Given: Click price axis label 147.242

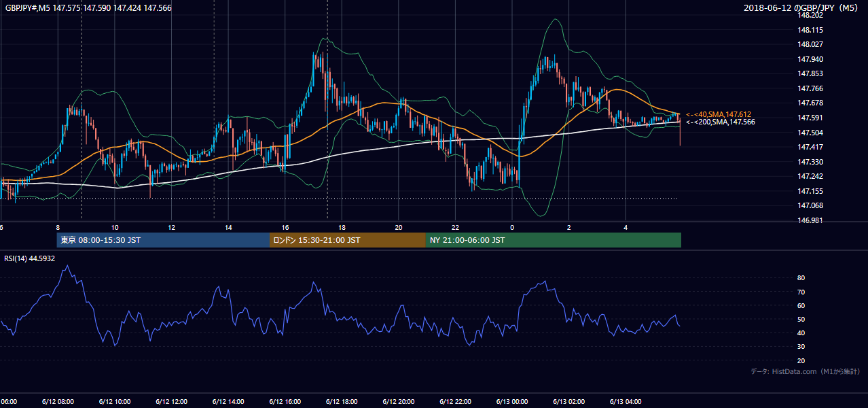Looking at the screenshot, I should 811,176.
